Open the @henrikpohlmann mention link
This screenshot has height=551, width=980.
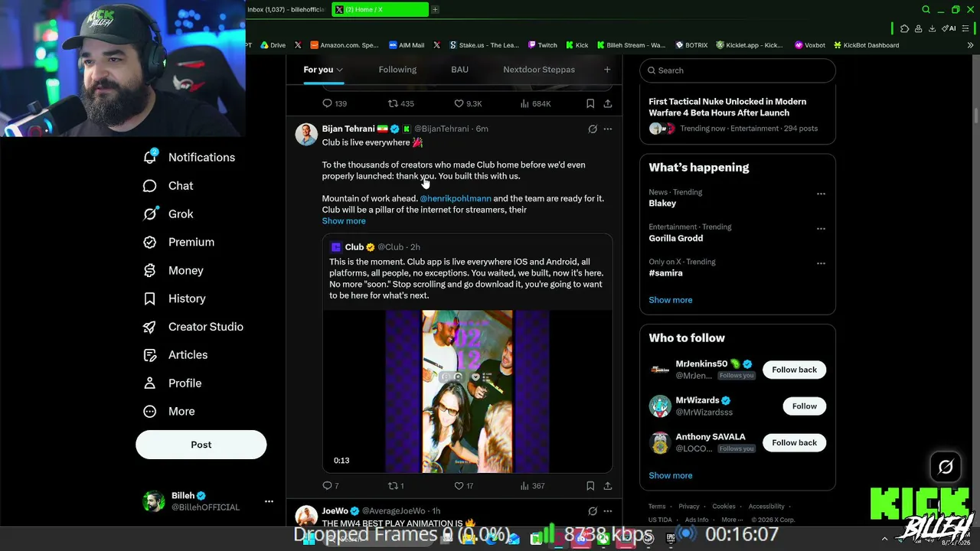pyautogui.click(x=456, y=198)
